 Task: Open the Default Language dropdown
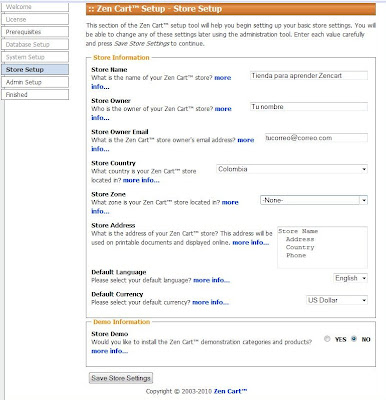tap(350, 278)
